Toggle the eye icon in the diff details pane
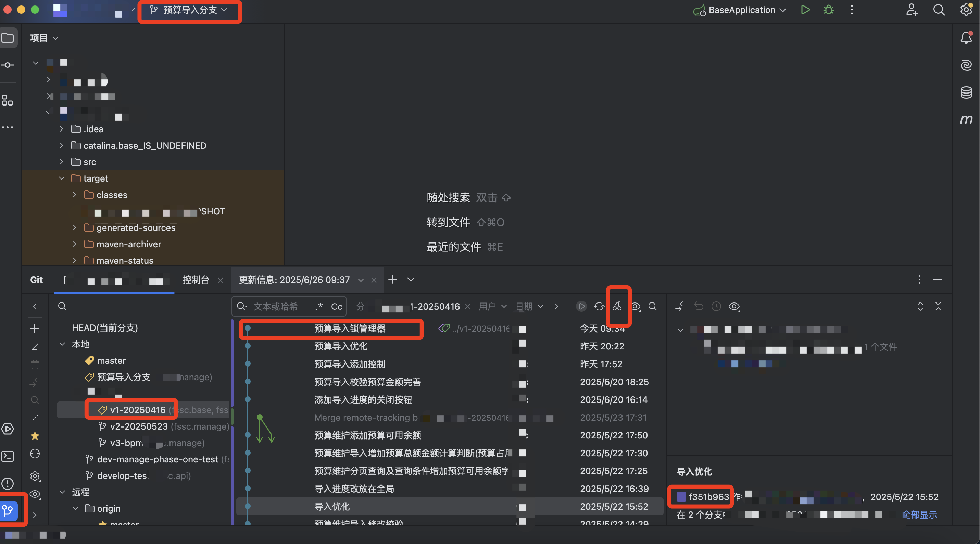Screen dimensions: 980x544 [734, 307]
